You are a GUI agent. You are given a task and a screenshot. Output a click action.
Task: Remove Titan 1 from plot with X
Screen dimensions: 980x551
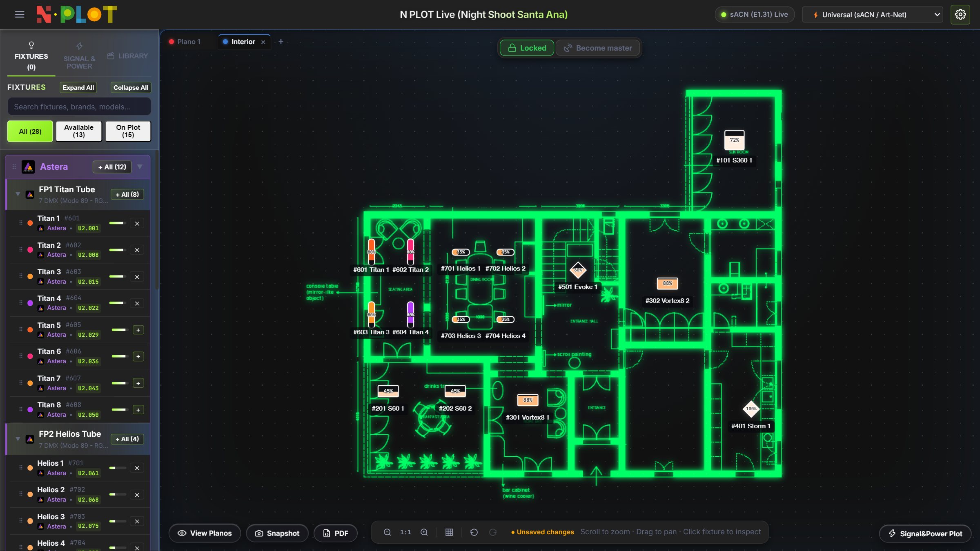137,224
